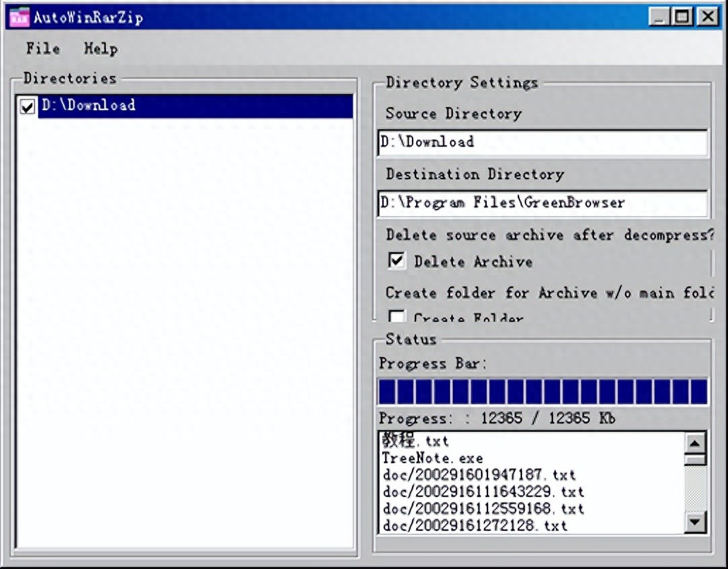Screen dimensions: 728x569
Task: Select doc/20029161272128.txt log entry
Action: tap(475, 525)
